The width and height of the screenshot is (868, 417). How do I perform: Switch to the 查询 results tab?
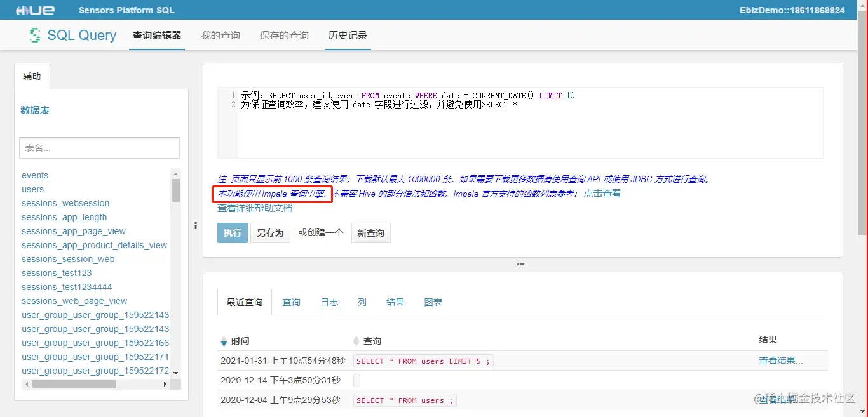tap(292, 302)
